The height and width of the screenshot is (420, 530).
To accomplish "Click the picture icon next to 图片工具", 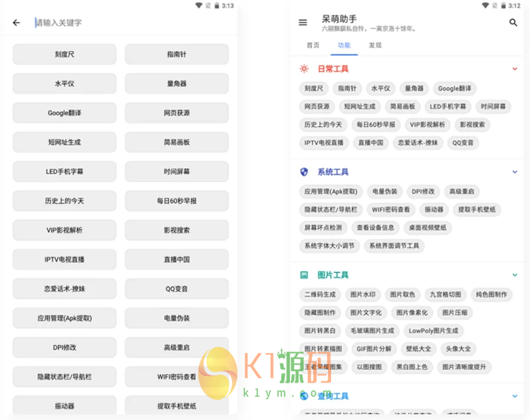I will [304, 275].
